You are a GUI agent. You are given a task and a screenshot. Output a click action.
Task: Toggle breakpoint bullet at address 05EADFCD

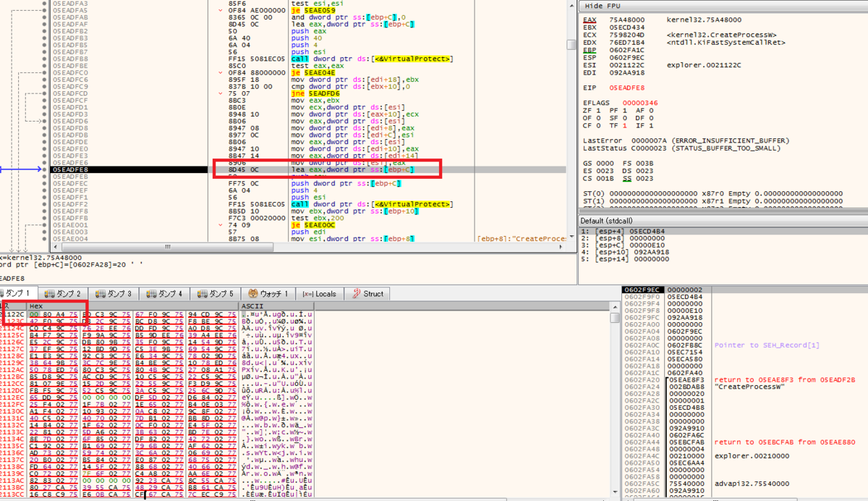pos(46,94)
